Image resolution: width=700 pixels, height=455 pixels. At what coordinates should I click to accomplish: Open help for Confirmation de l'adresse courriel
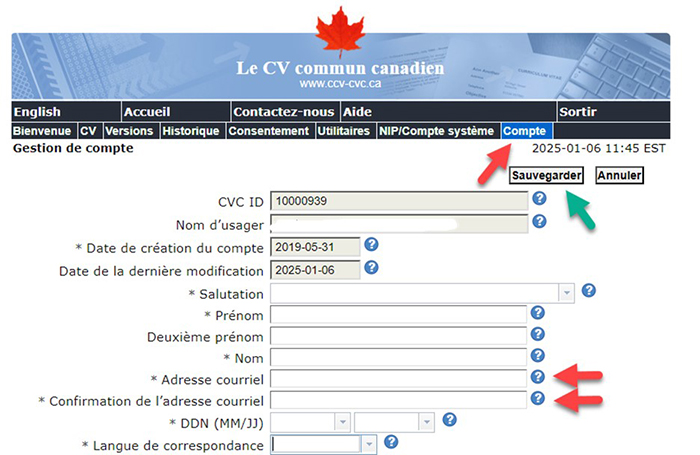pos(538,398)
